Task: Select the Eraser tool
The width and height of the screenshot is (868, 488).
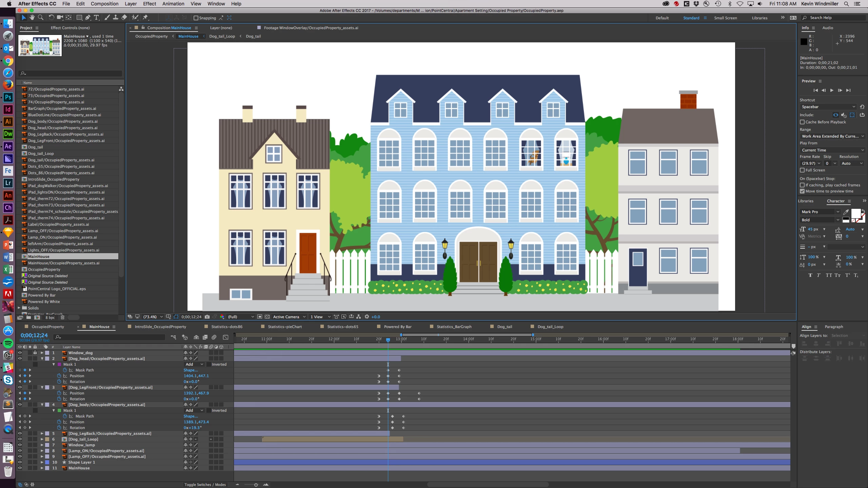Action: click(x=124, y=18)
